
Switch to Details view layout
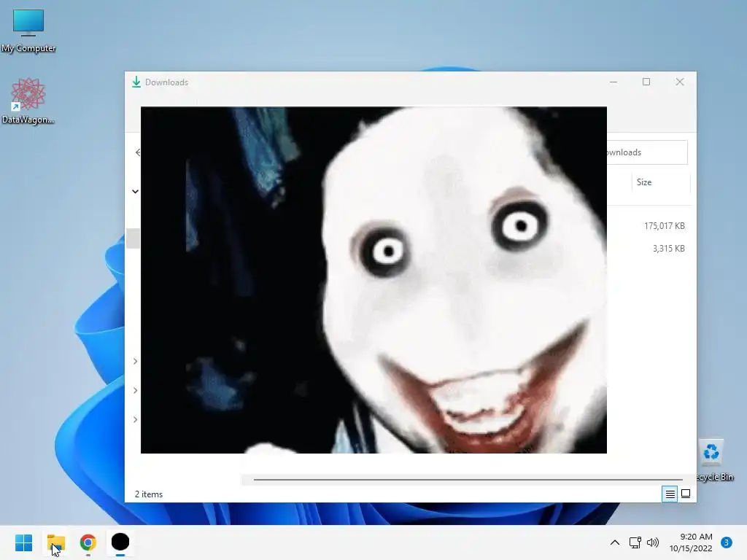670,494
